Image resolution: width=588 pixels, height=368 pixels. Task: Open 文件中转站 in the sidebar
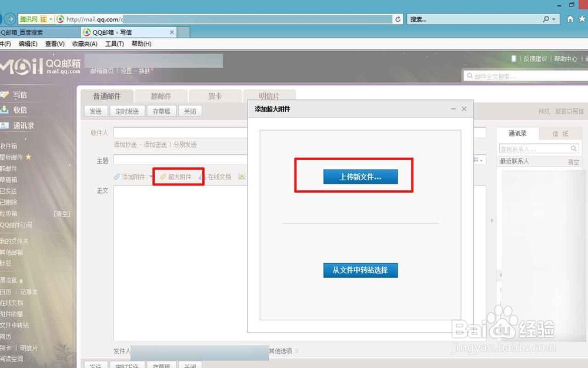pyautogui.click(x=14, y=325)
